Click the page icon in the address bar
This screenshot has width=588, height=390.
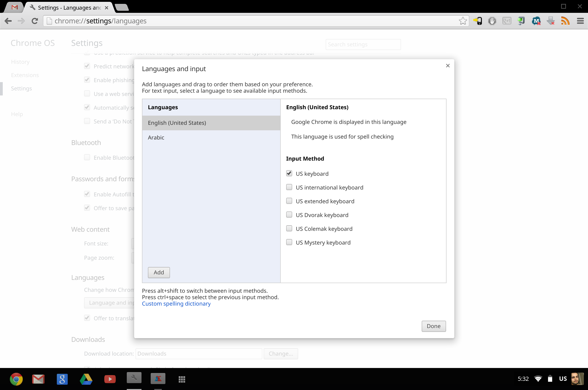49,21
